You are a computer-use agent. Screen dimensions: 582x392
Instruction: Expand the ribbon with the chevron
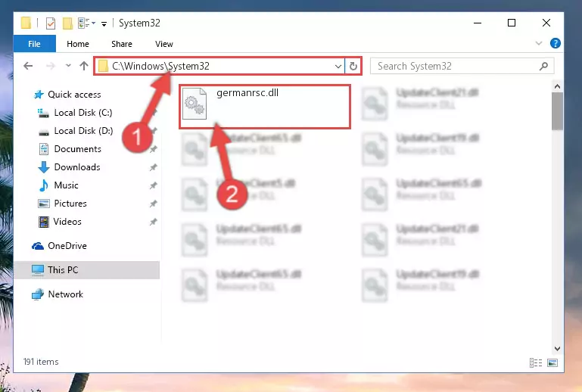(x=539, y=43)
